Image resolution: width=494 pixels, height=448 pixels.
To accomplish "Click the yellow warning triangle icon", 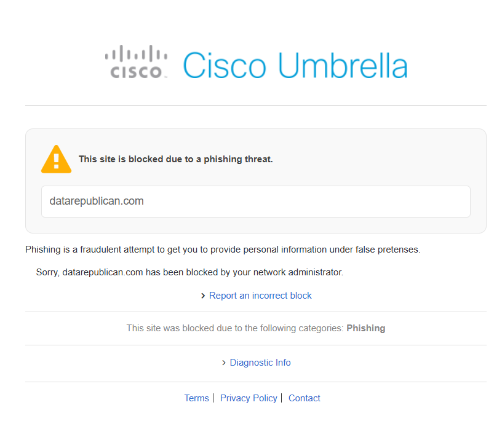I will click(x=56, y=159).
